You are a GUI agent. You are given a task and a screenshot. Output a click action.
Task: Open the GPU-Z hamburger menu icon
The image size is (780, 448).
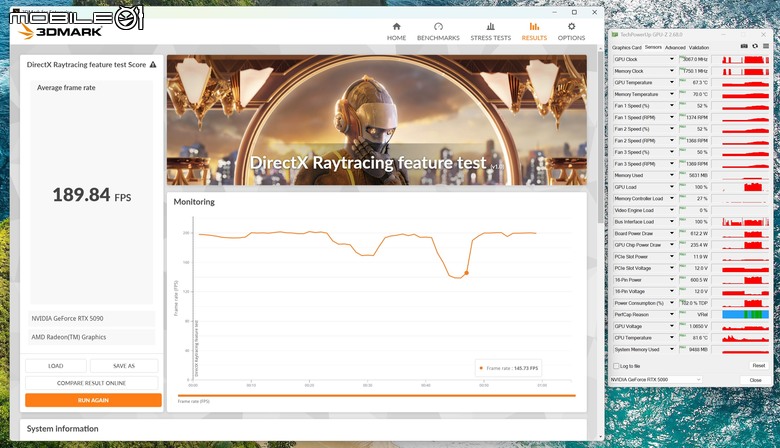point(766,46)
